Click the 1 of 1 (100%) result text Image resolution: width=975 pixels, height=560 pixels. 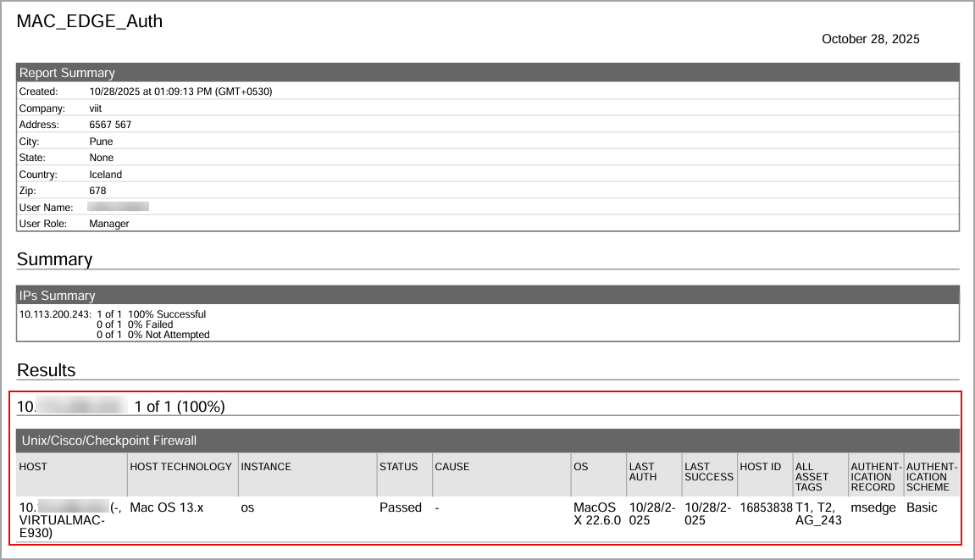(179, 407)
